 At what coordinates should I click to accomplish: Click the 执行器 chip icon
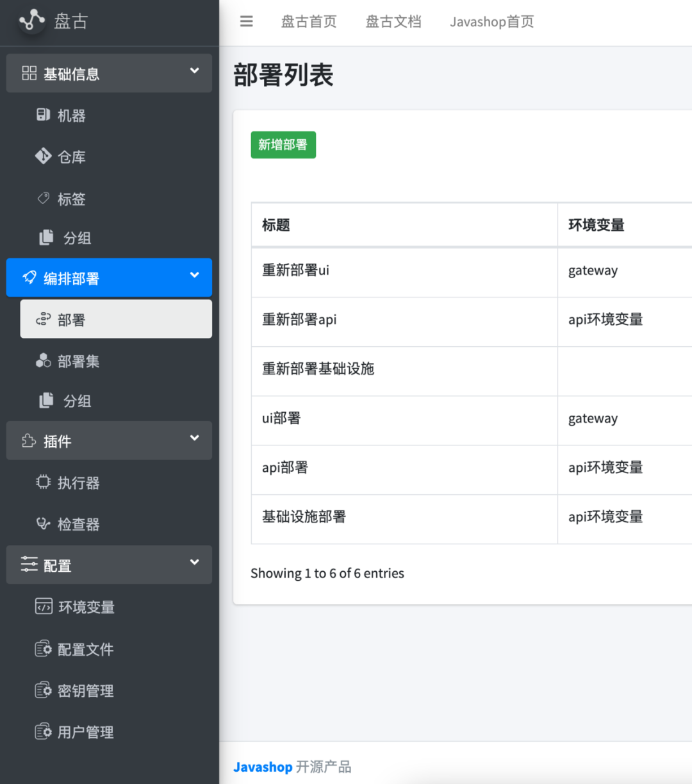pos(43,481)
